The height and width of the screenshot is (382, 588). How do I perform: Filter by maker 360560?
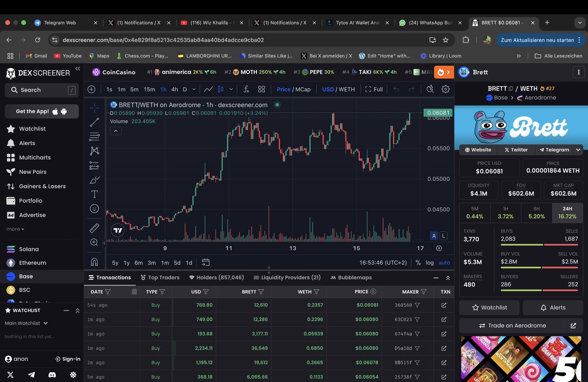417,305
